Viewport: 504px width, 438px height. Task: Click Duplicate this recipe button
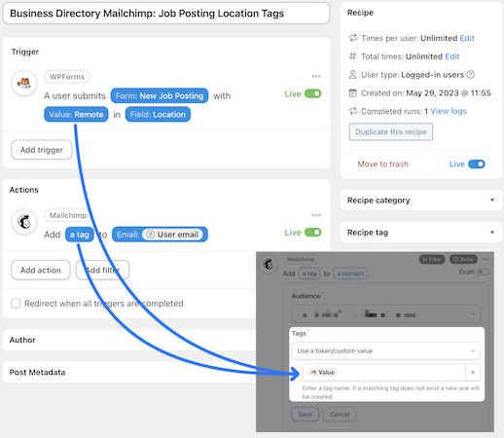click(391, 131)
